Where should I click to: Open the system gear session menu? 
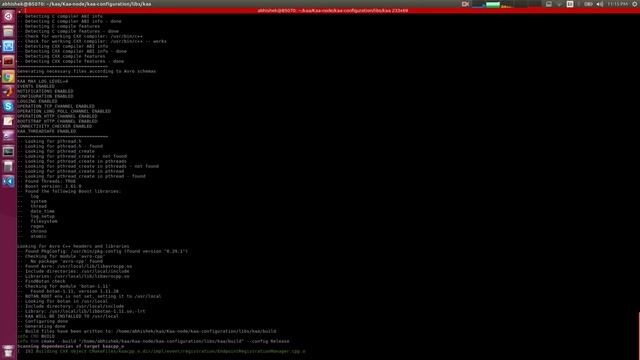click(x=635, y=4)
